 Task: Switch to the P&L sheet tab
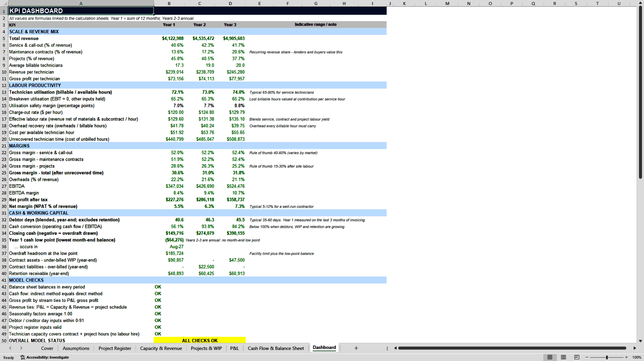click(234, 348)
